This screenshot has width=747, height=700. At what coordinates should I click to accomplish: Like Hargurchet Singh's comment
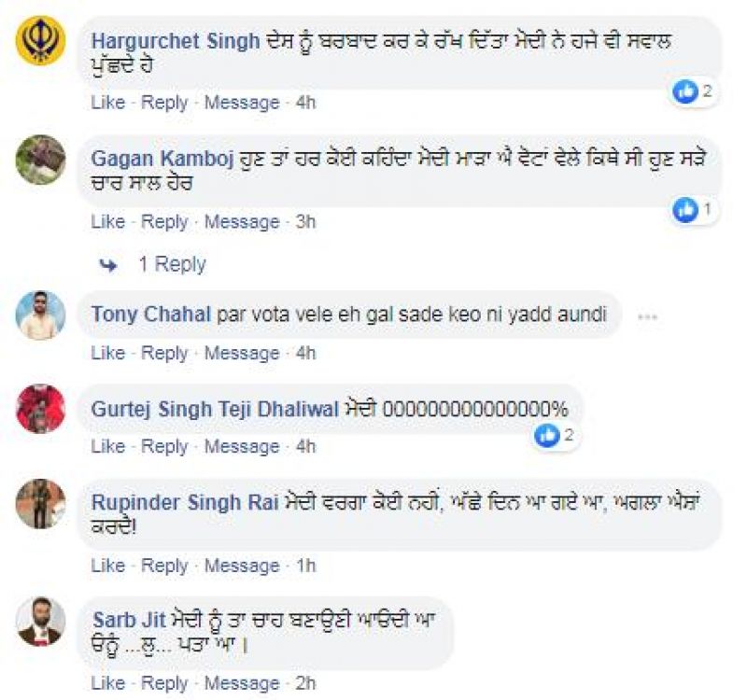click(x=107, y=102)
